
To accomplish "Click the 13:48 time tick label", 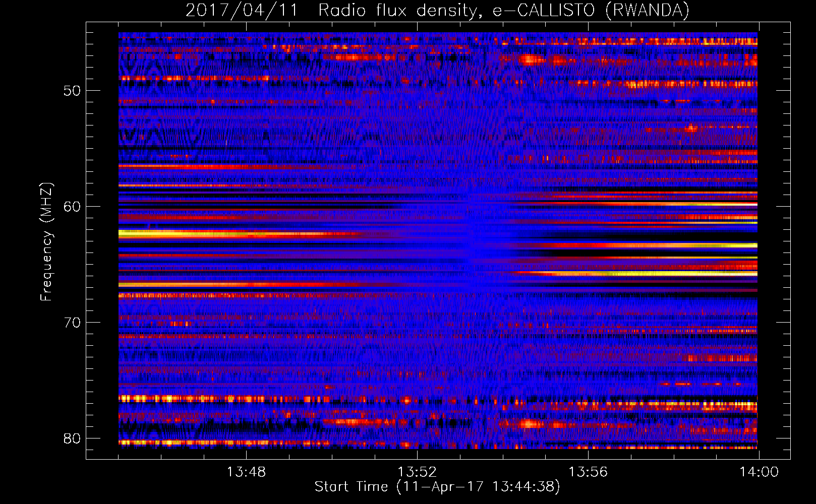I will point(246,472).
